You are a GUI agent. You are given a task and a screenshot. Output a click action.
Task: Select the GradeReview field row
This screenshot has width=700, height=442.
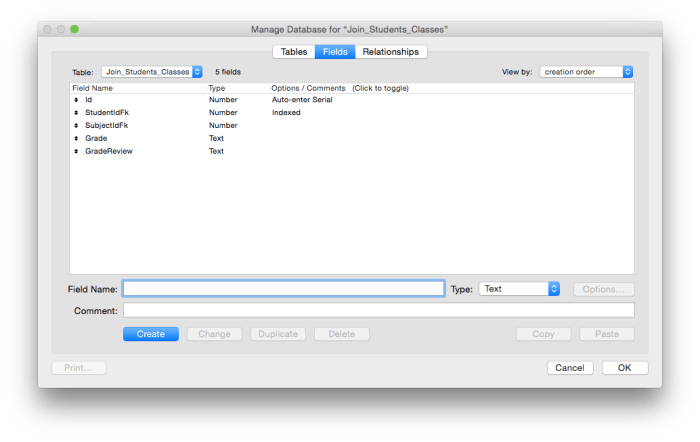(109, 152)
